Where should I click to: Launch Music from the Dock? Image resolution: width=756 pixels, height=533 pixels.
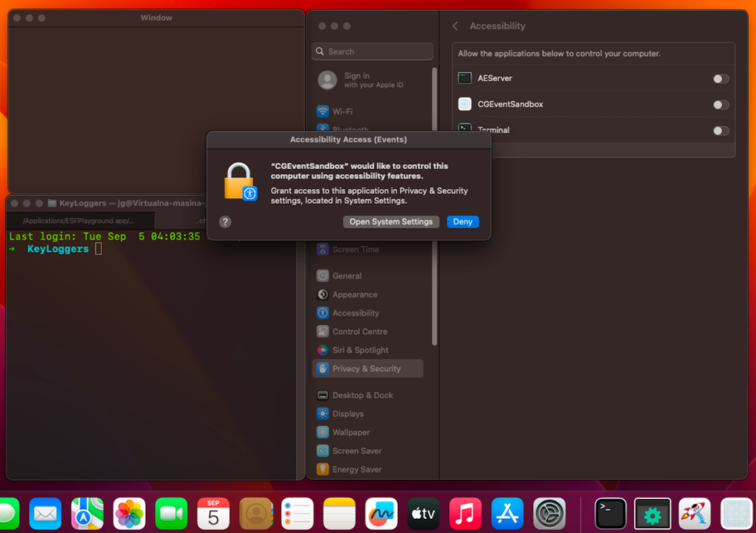(x=464, y=513)
